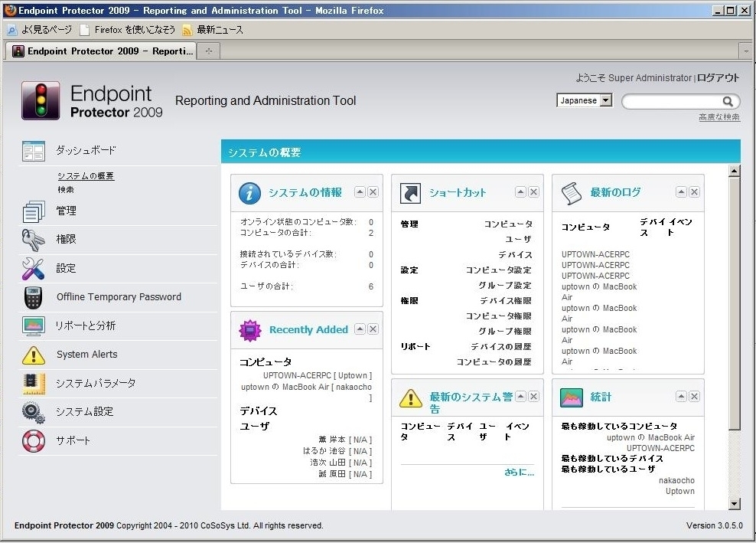This screenshot has width=756, height=543.
Task: Open the サポート lifebuoy icon
Action: pos(33,440)
